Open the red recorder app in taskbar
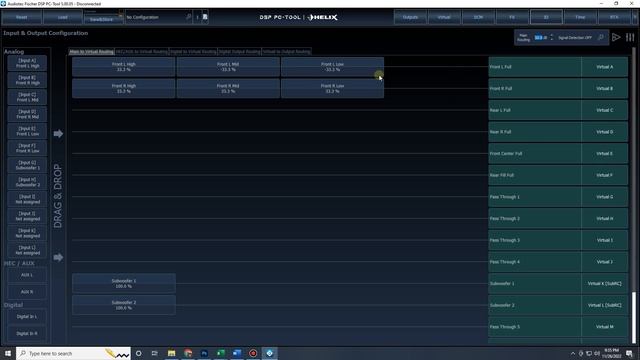Image resolution: width=640 pixels, height=360 pixels. [253, 353]
